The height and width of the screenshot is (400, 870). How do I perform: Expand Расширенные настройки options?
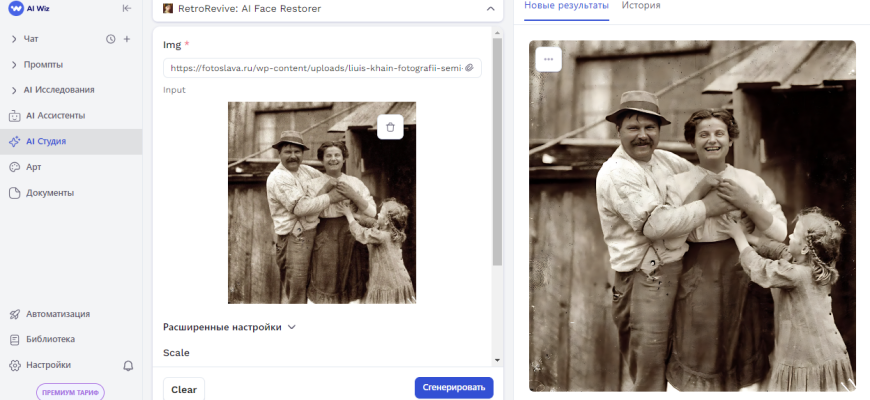230,326
